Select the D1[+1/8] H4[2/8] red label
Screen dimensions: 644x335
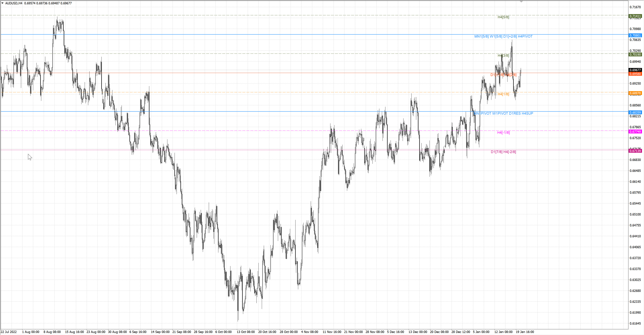[x=503, y=75]
